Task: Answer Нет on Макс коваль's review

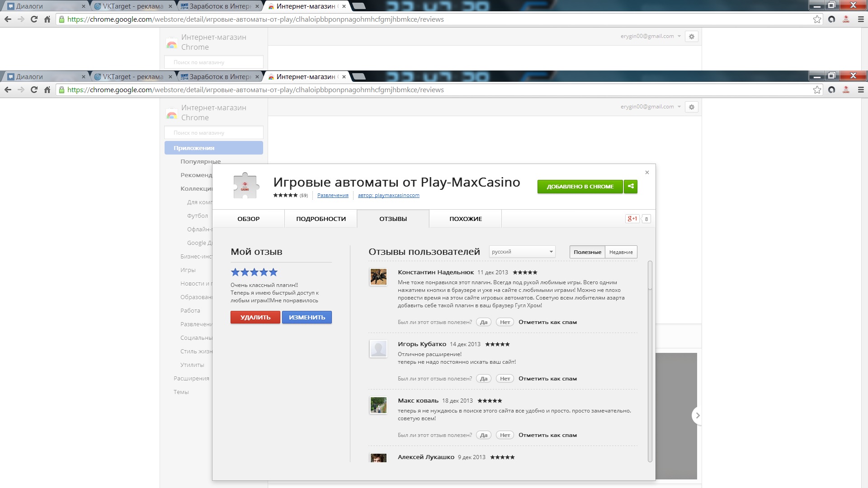Action: tap(505, 435)
